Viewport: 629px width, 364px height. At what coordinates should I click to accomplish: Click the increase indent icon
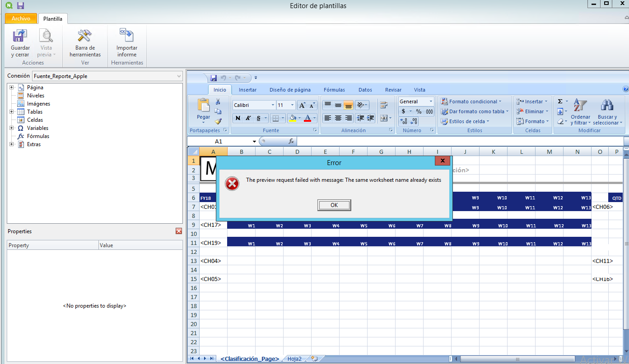[x=371, y=118]
